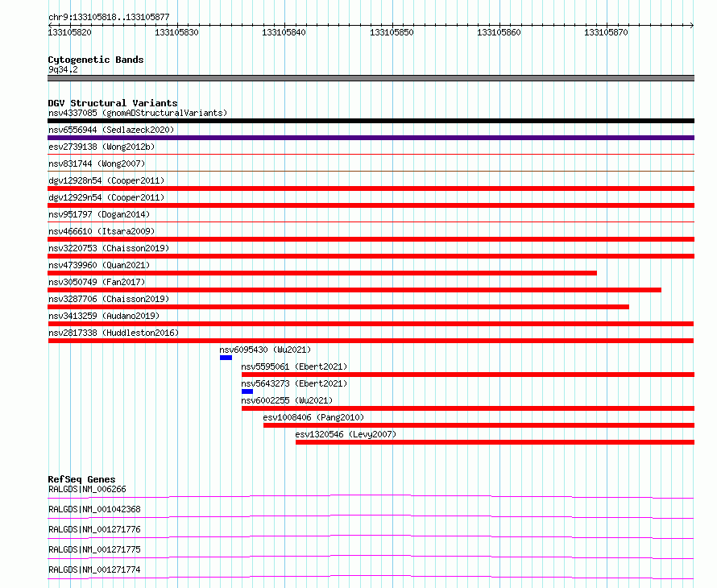Click the nsv5643273 (Ebert2021) blue variant bar

point(247,391)
